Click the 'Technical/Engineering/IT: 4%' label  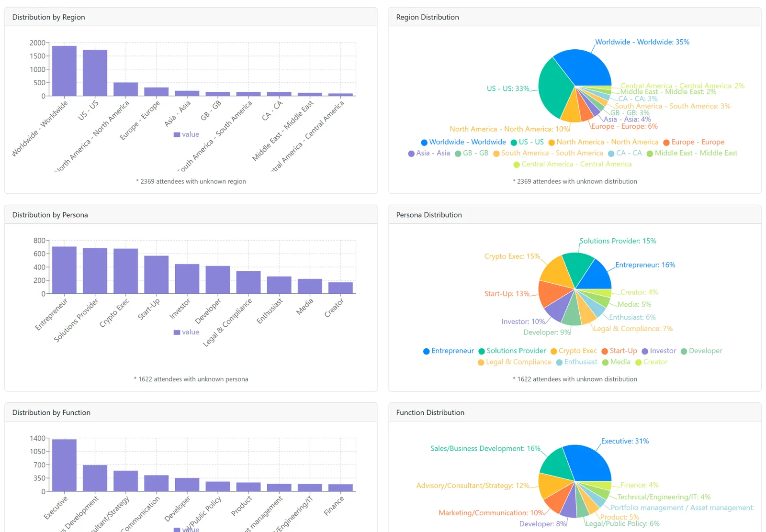tap(664, 497)
